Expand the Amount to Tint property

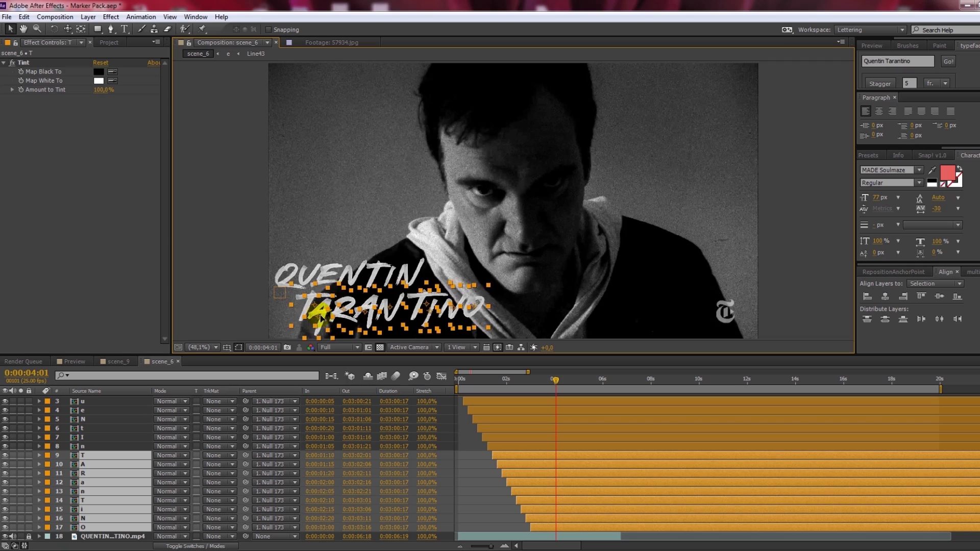coord(12,89)
